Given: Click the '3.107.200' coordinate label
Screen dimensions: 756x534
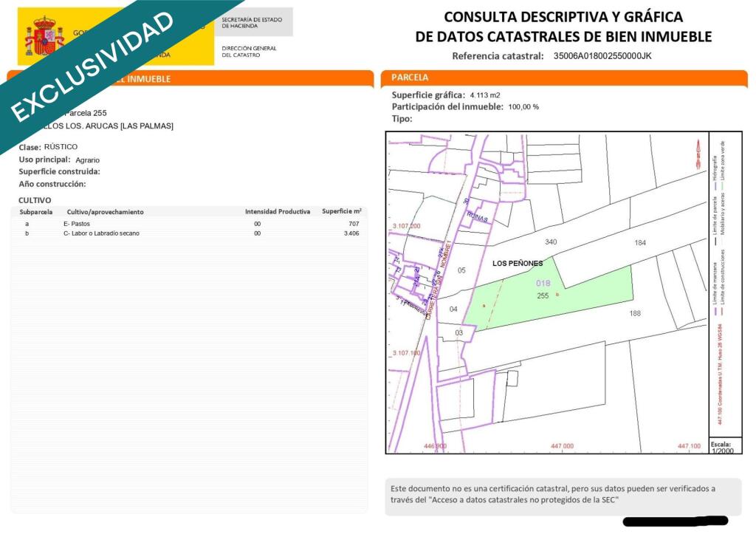Looking at the screenshot, I should pyautogui.click(x=407, y=226).
